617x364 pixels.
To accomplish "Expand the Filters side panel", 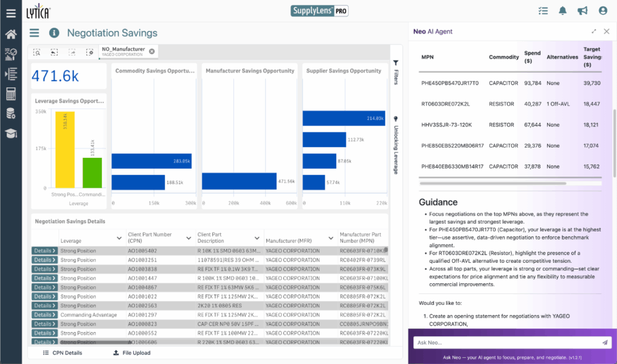I will pos(396,72).
